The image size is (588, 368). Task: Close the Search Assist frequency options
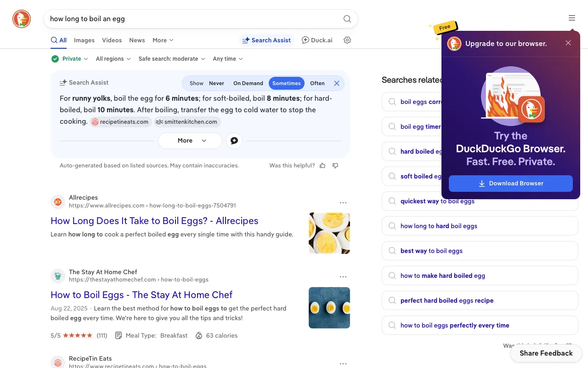[337, 83]
